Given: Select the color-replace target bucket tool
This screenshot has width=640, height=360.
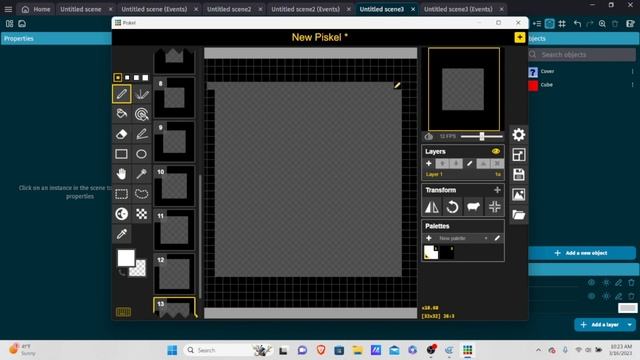Looking at the screenshot, I should pyautogui.click(x=142, y=114).
